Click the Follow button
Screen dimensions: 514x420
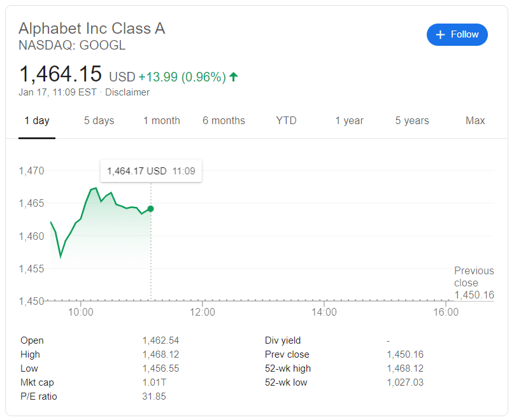coord(457,34)
